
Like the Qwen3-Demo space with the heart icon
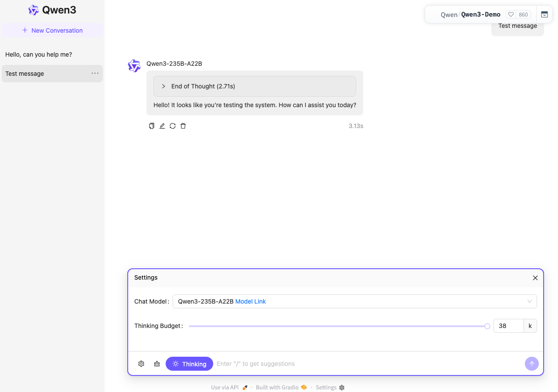click(511, 14)
